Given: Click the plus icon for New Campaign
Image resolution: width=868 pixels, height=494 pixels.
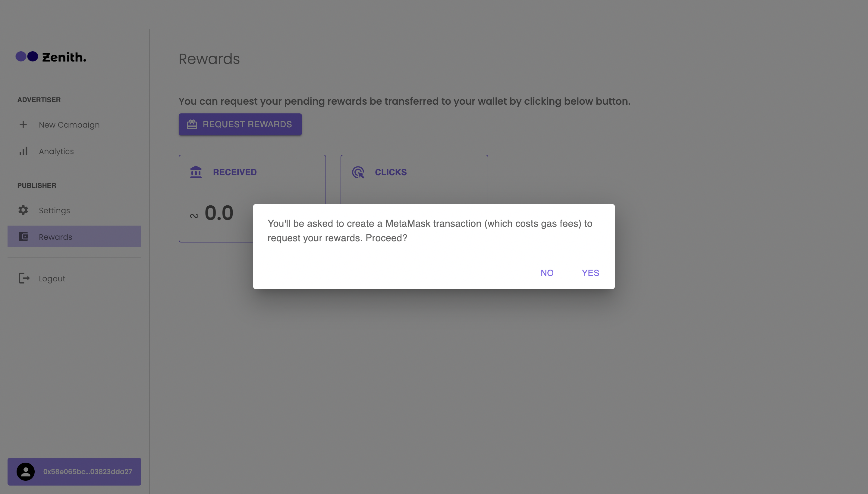Looking at the screenshot, I should pos(23,125).
